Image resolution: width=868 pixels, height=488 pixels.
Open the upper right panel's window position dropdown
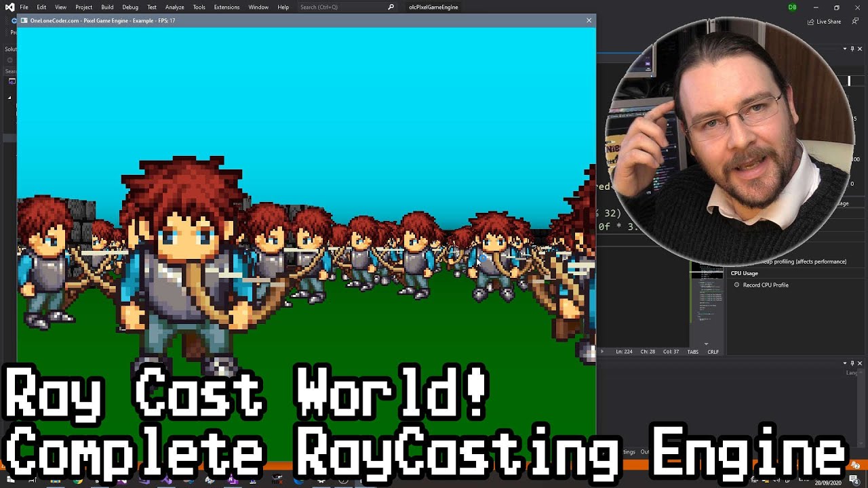(845, 49)
